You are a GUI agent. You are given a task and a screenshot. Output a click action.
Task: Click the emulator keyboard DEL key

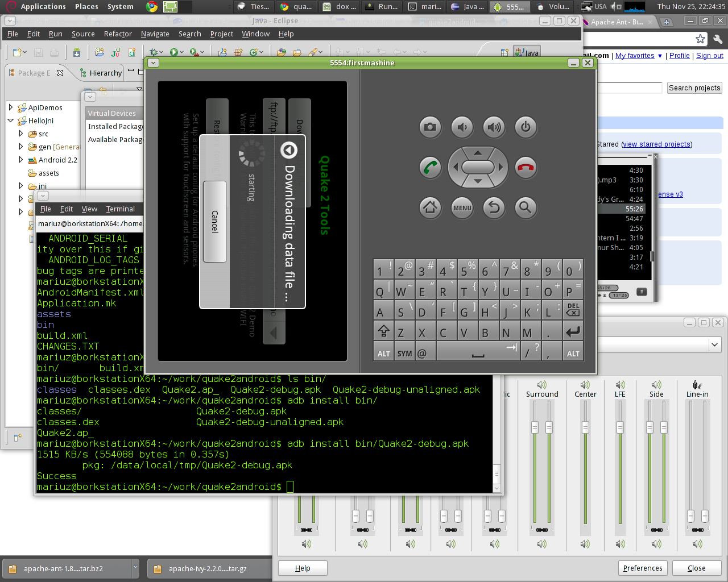pyautogui.click(x=573, y=309)
